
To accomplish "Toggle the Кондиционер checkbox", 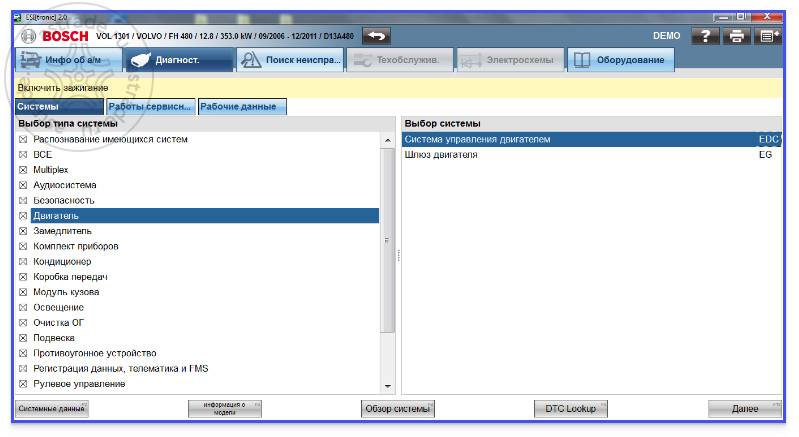I will click(x=23, y=262).
